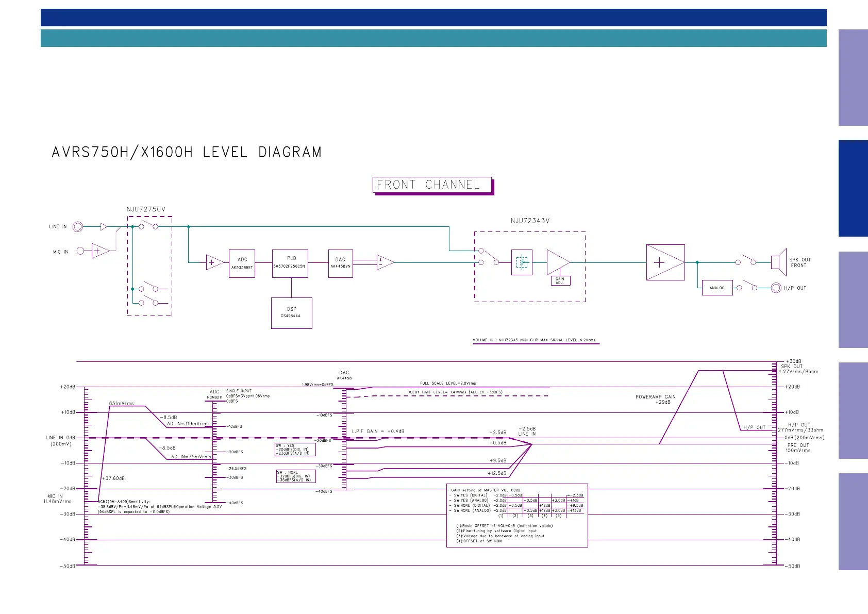Image resolution: width=868 pixels, height=614 pixels.
Task: Click the AD IN=75mVrms label
Action: pyautogui.click(x=191, y=457)
